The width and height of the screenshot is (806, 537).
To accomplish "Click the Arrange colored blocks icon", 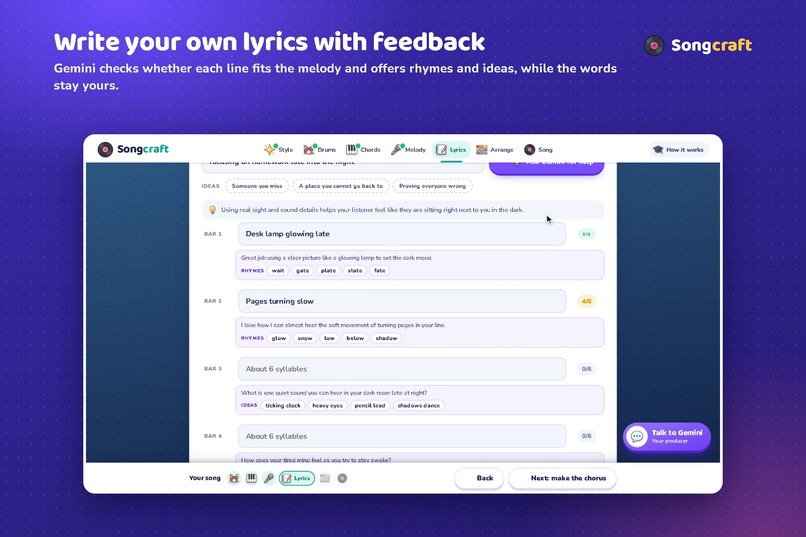I will [x=482, y=150].
